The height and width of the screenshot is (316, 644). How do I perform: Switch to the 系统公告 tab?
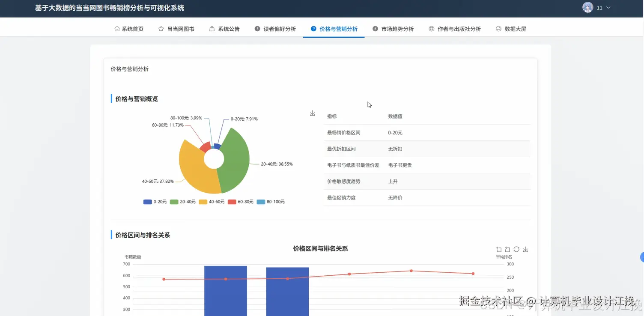click(224, 29)
